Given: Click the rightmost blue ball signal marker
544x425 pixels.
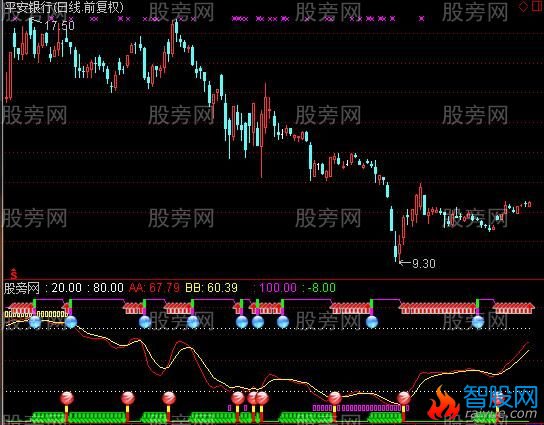Looking at the screenshot, I should (x=478, y=322).
